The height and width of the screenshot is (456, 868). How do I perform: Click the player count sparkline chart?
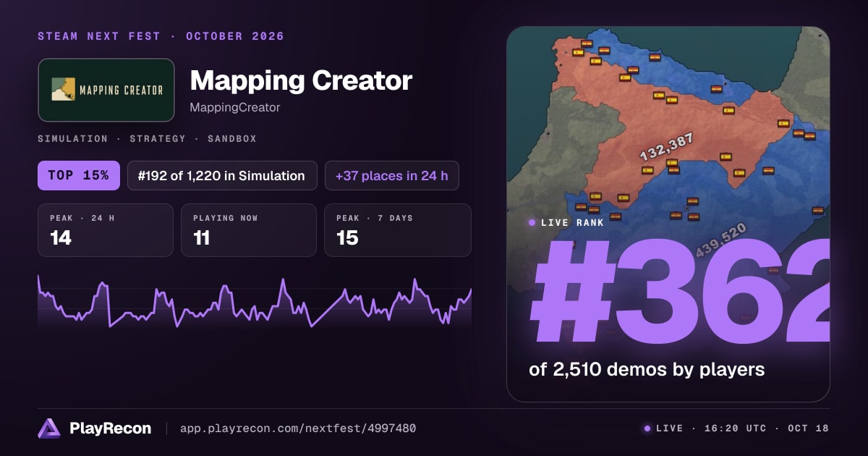click(255, 302)
